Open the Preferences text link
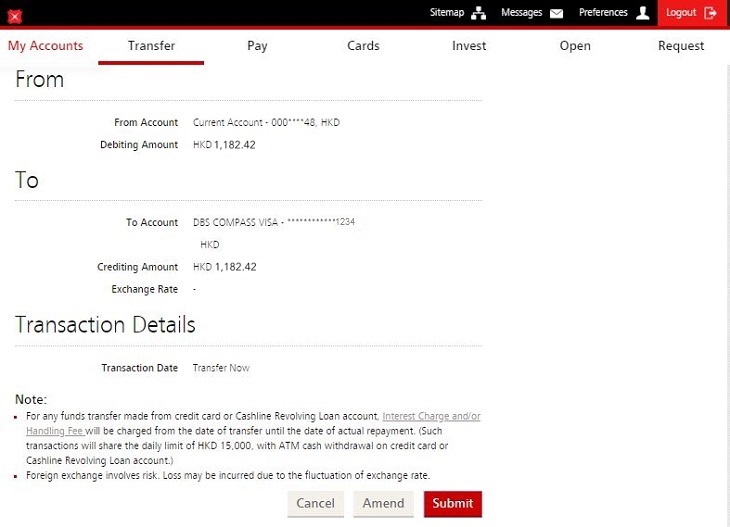 [603, 13]
